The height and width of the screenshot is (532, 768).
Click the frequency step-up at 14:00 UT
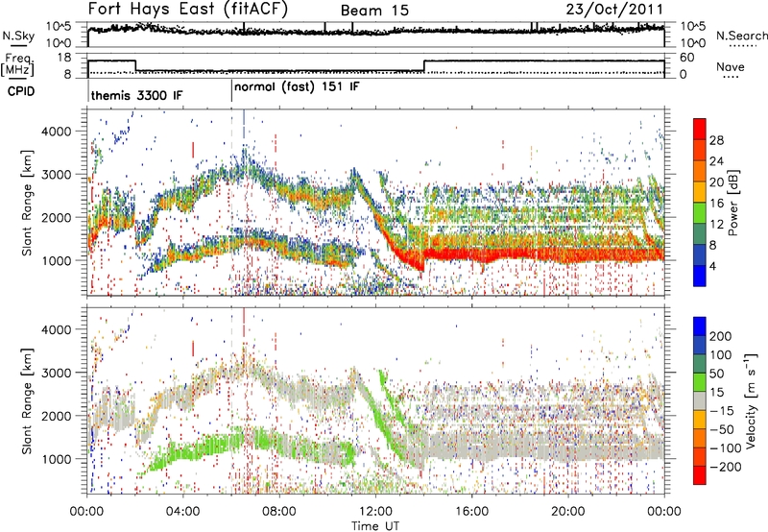coord(424,65)
